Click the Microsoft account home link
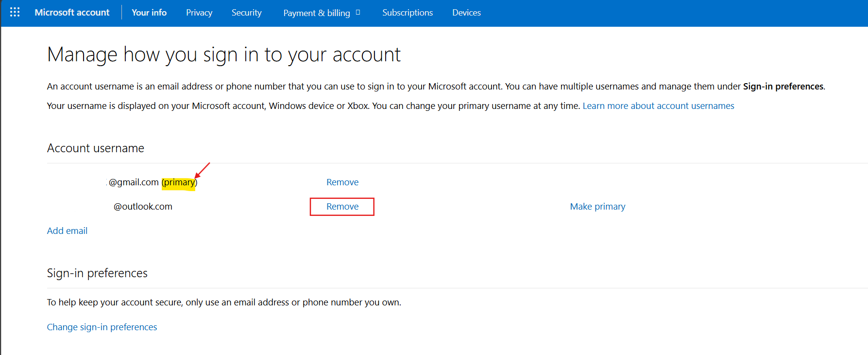This screenshot has height=355, width=868. (x=72, y=13)
